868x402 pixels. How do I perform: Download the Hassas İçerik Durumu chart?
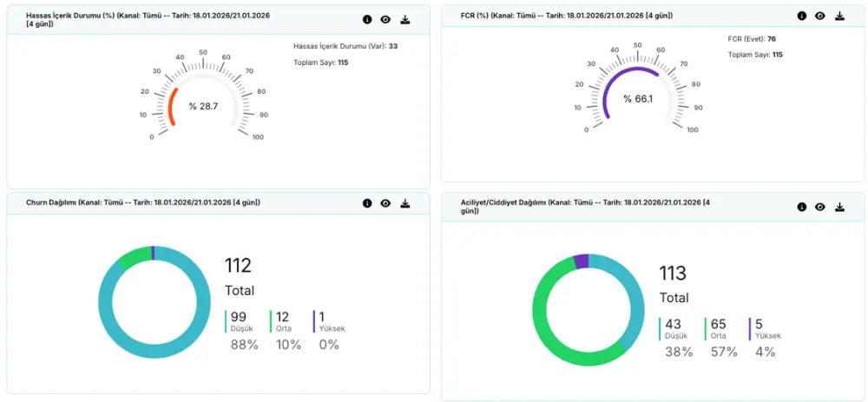click(x=405, y=19)
